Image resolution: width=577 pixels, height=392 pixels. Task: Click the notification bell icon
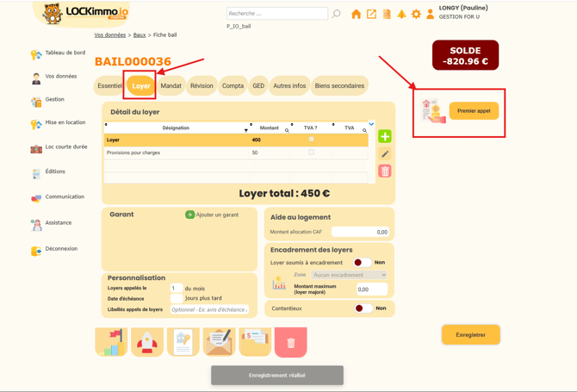[x=401, y=14]
